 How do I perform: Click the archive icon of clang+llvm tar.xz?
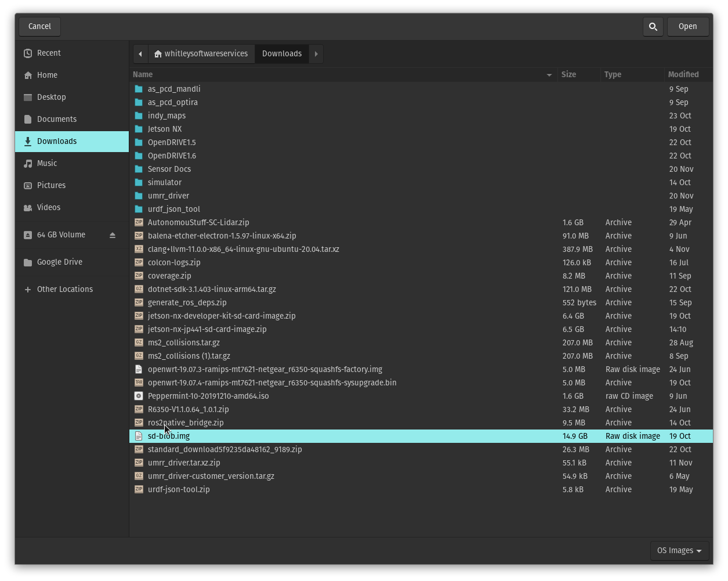pos(139,249)
